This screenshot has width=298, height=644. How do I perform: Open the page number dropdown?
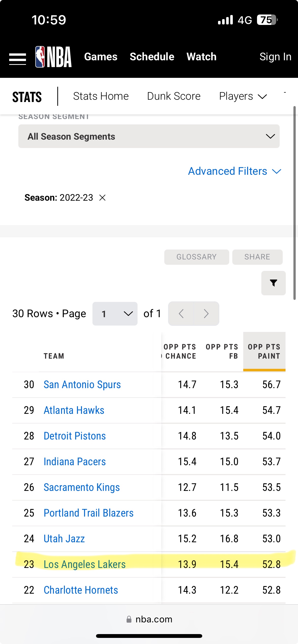[x=115, y=314]
